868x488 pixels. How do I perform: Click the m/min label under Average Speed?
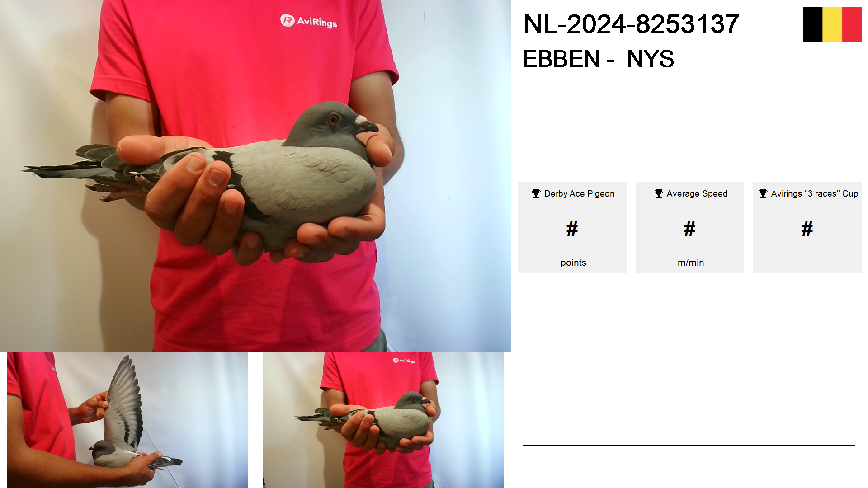tap(691, 263)
